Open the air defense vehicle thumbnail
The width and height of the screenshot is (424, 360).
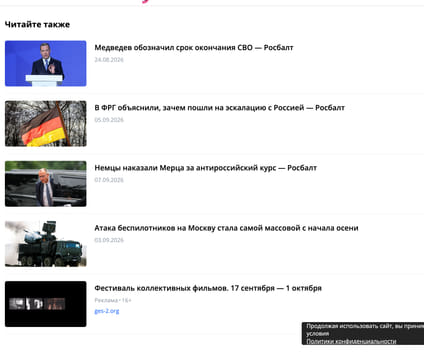click(46, 244)
